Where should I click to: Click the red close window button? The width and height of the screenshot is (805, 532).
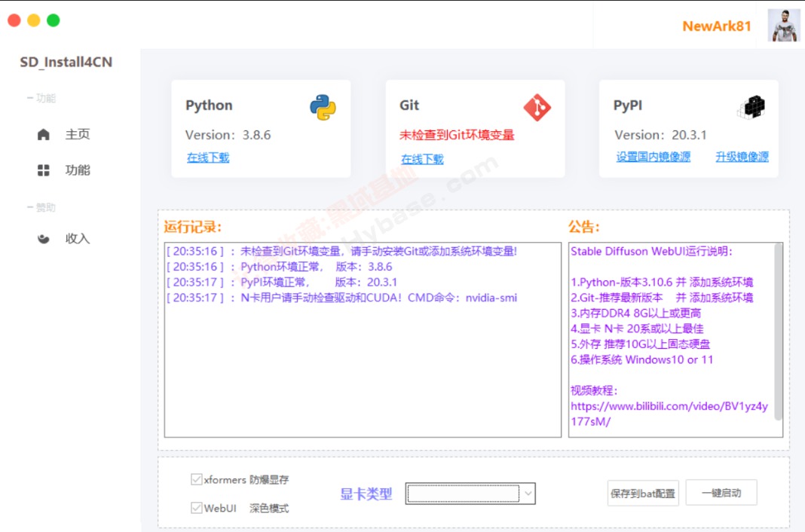14,20
